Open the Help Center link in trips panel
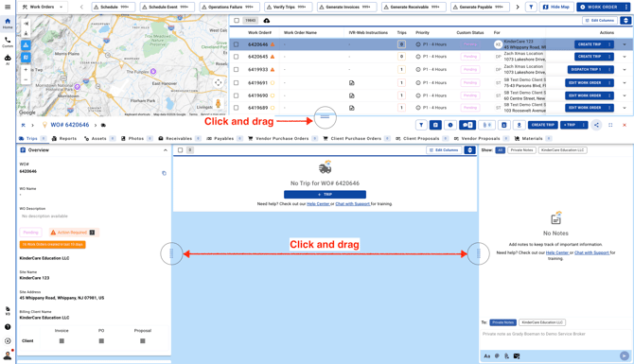Viewport: 634px width, 364px height. pyautogui.click(x=318, y=204)
